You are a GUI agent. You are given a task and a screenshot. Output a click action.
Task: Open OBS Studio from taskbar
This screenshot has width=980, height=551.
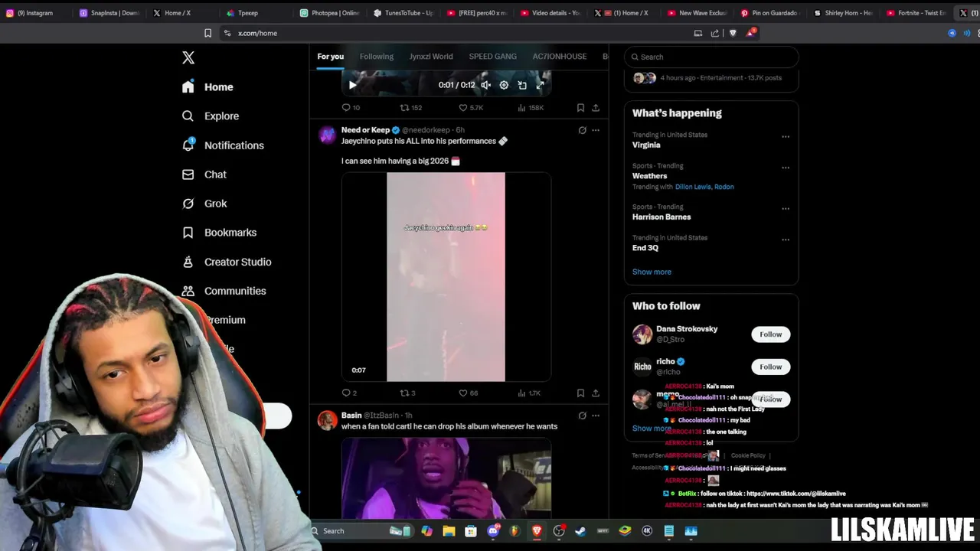coord(559,531)
